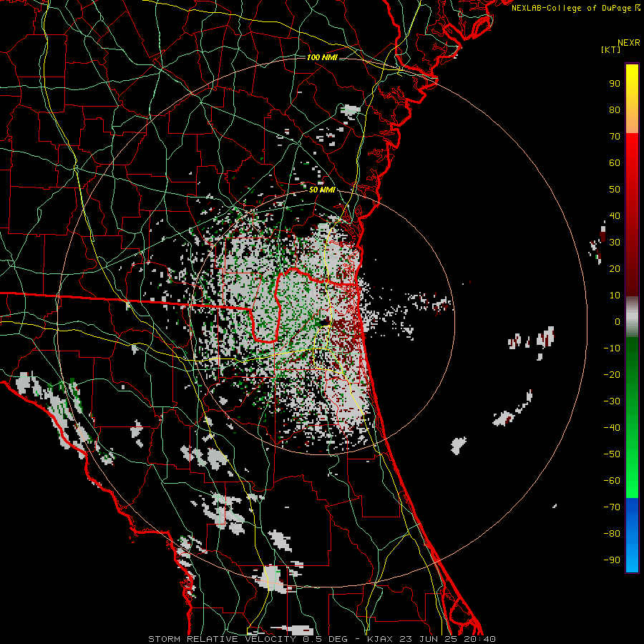Click the -60 value on the velocity scale
The image size is (644, 644).
tap(612, 481)
